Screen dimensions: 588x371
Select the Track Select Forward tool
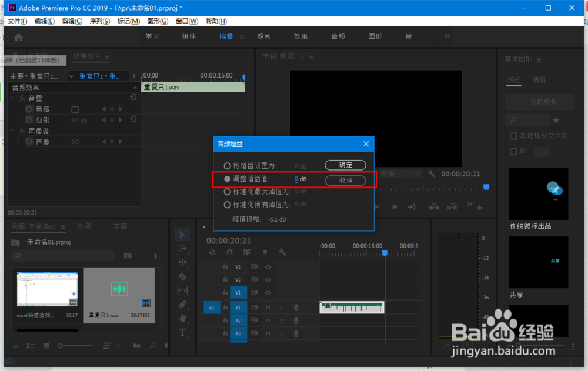click(x=182, y=248)
